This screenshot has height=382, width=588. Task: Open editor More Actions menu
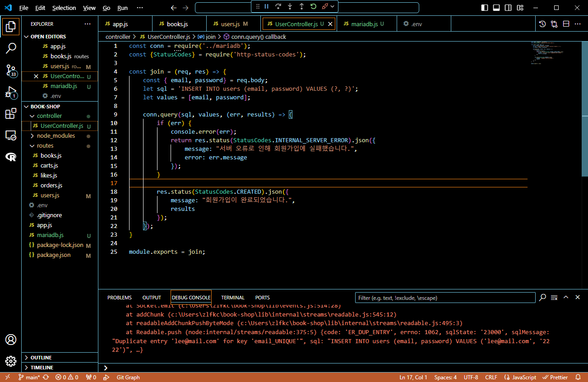click(578, 24)
